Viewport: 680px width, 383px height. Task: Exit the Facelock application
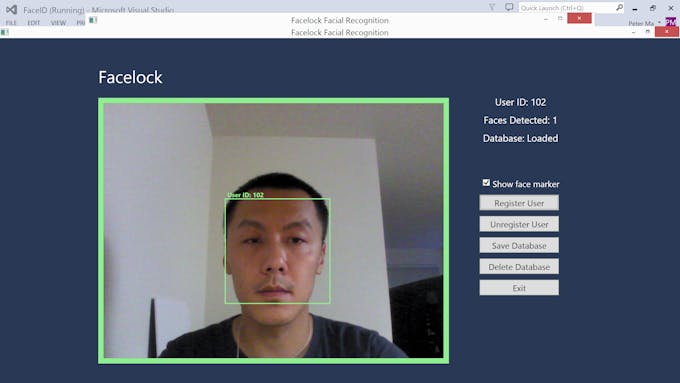pyautogui.click(x=519, y=288)
